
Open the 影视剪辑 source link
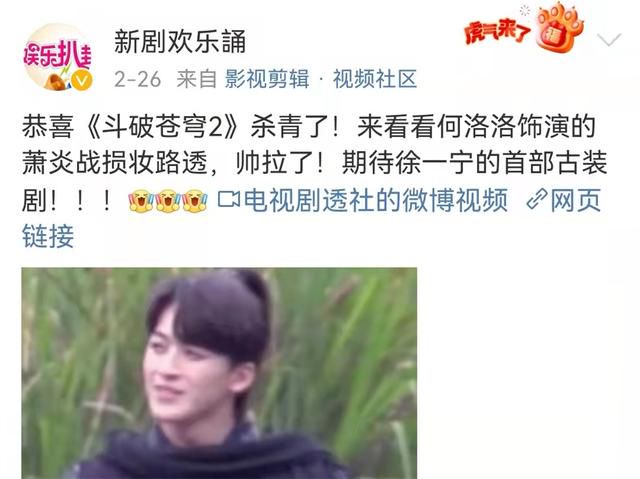pos(267,79)
